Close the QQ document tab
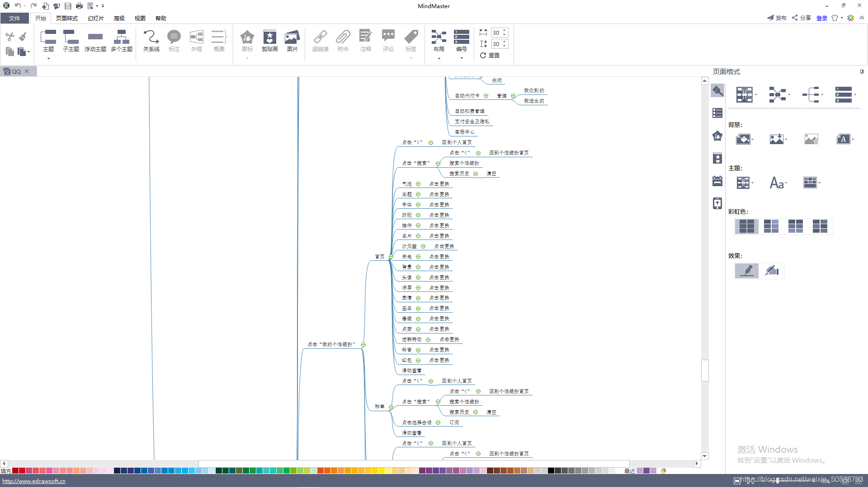 27,71
